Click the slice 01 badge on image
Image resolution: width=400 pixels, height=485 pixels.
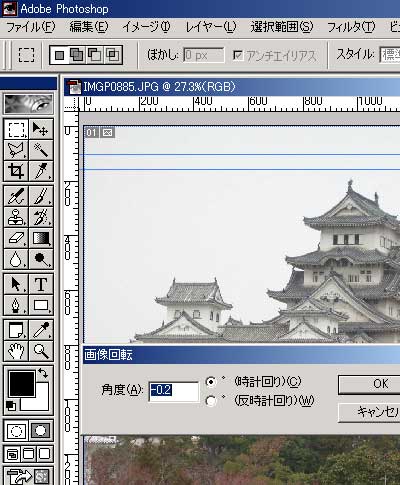coord(91,133)
